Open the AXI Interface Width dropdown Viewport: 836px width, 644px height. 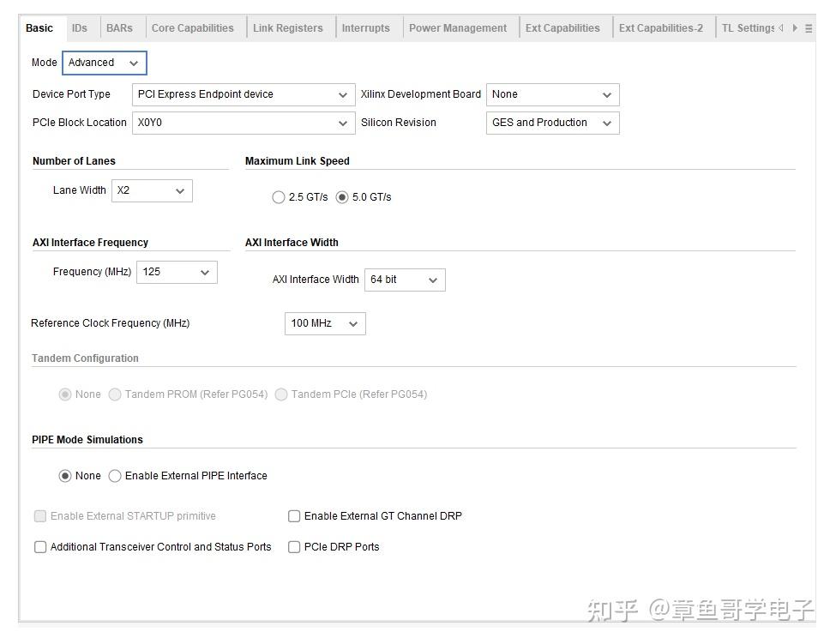point(433,280)
